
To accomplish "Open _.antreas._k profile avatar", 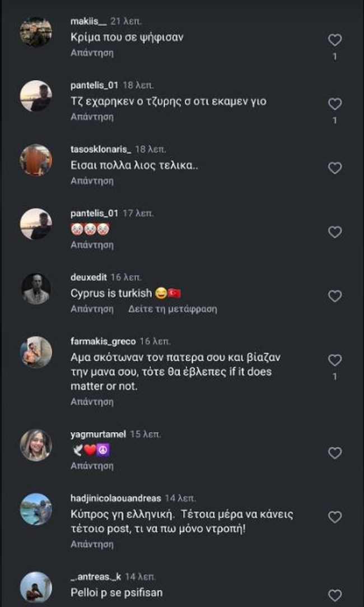I will click(36, 587).
